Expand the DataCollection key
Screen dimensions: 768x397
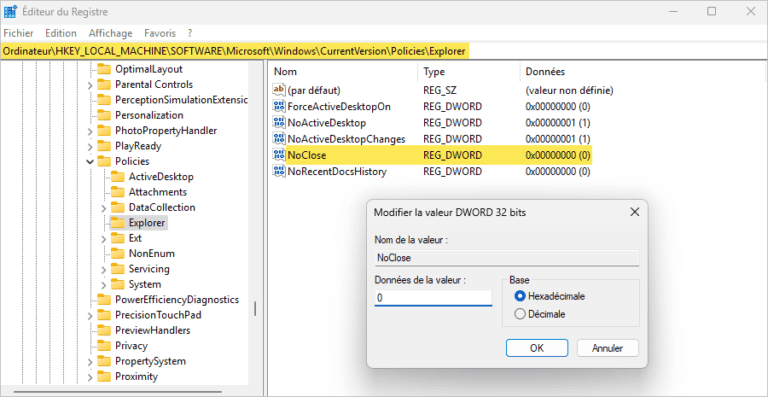pyautogui.click(x=103, y=208)
